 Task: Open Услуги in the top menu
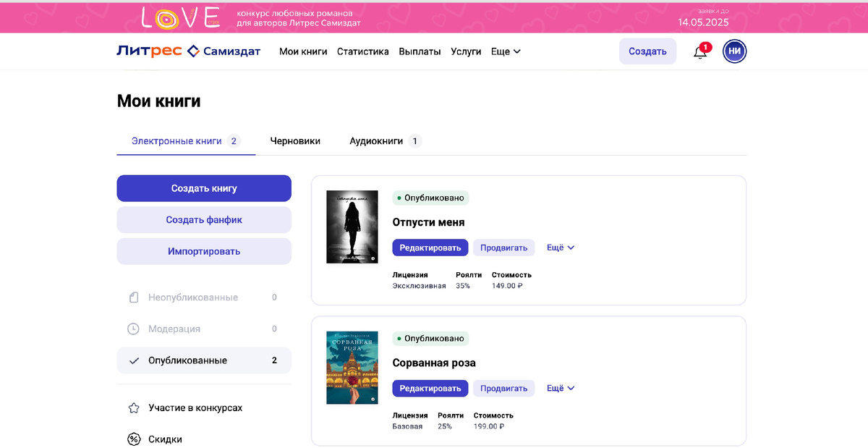(x=466, y=51)
